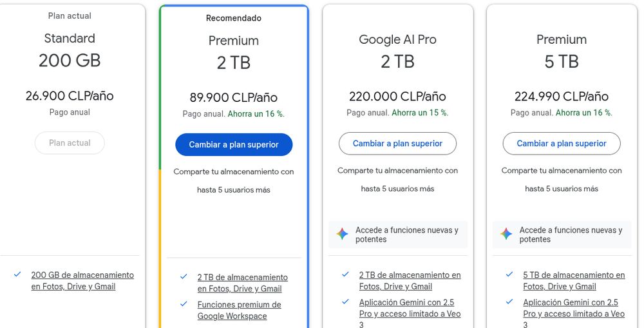
Task: Open 200 GB de almacenamiento en Fotos link
Action: tap(82, 280)
